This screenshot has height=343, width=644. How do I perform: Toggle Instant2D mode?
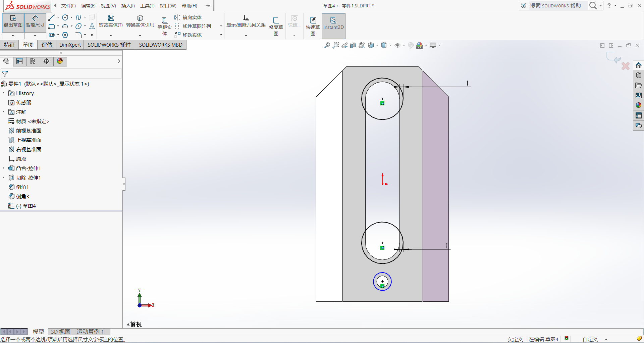333,24
